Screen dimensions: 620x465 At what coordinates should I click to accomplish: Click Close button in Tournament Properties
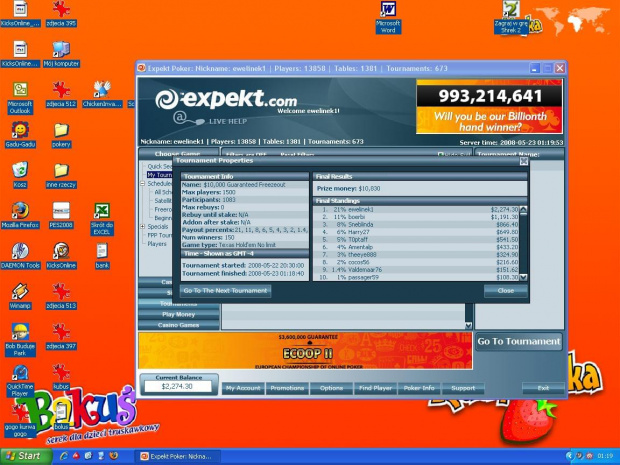point(506,291)
